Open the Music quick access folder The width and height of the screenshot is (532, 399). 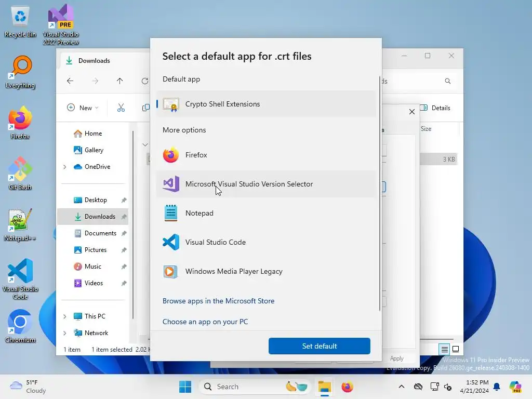pyautogui.click(x=92, y=267)
